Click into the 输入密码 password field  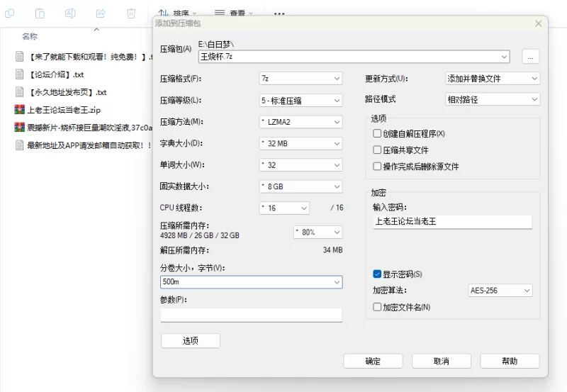coord(452,222)
